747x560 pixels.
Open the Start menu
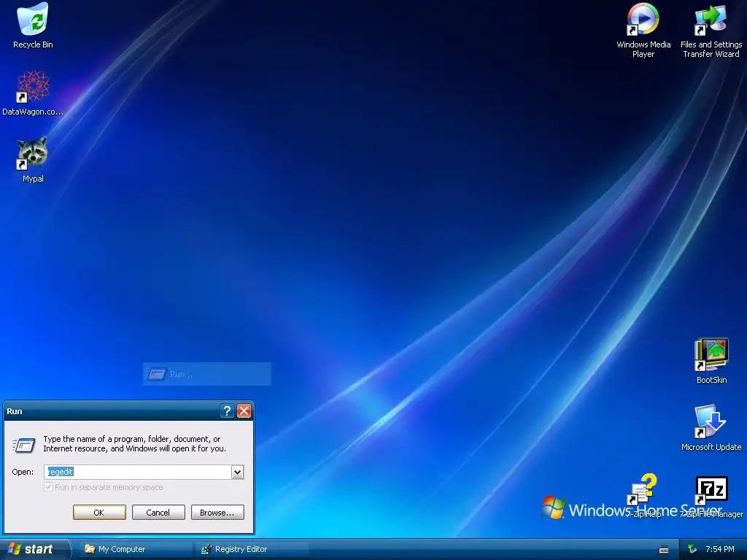click(34, 549)
